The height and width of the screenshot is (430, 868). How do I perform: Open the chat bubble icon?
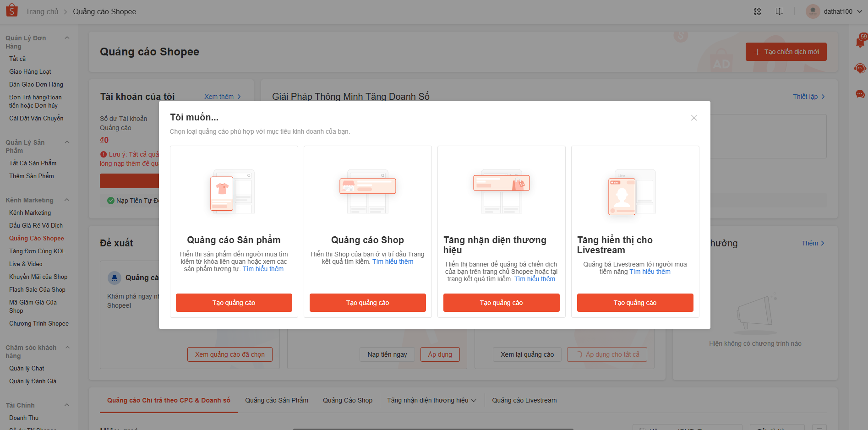(x=860, y=94)
